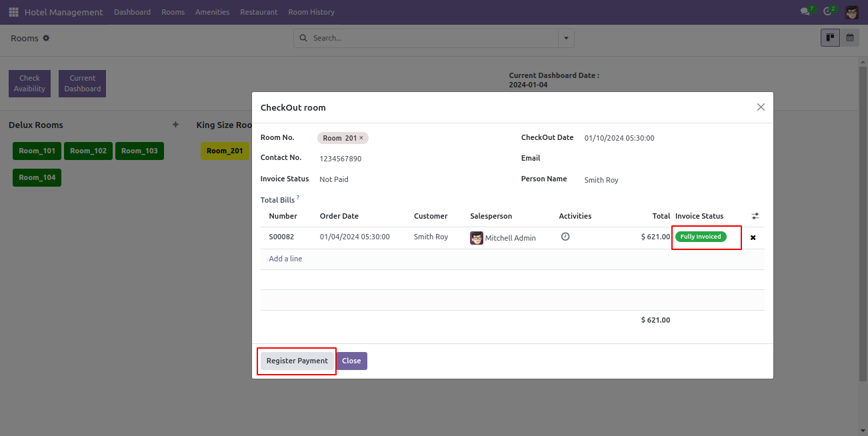The image size is (868, 436).
Task: Open the Amenities menu
Action: coord(212,12)
